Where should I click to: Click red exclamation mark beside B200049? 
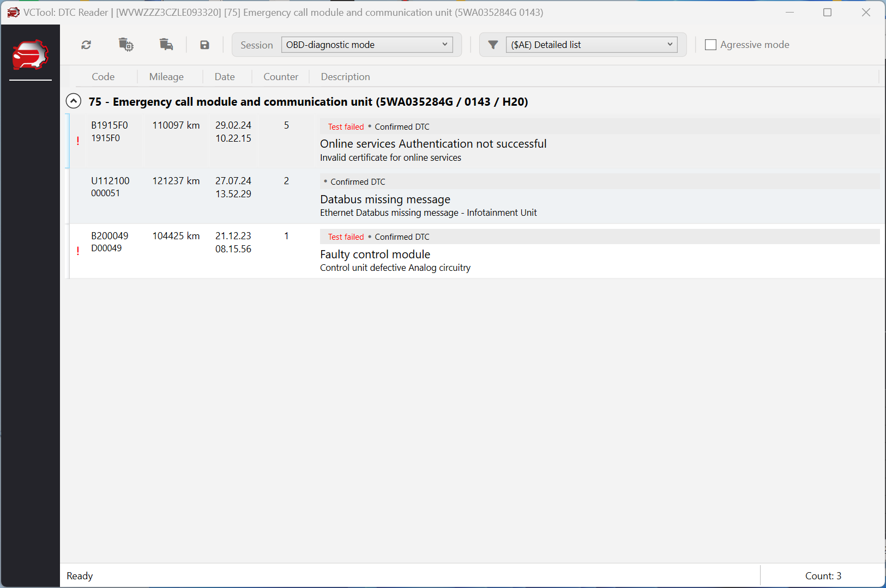tap(78, 251)
